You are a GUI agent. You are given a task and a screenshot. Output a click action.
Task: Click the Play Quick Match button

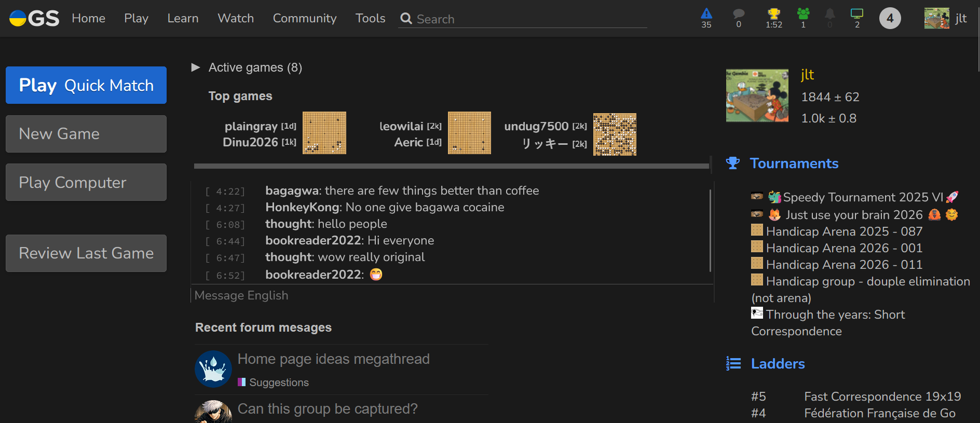tap(86, 85)
